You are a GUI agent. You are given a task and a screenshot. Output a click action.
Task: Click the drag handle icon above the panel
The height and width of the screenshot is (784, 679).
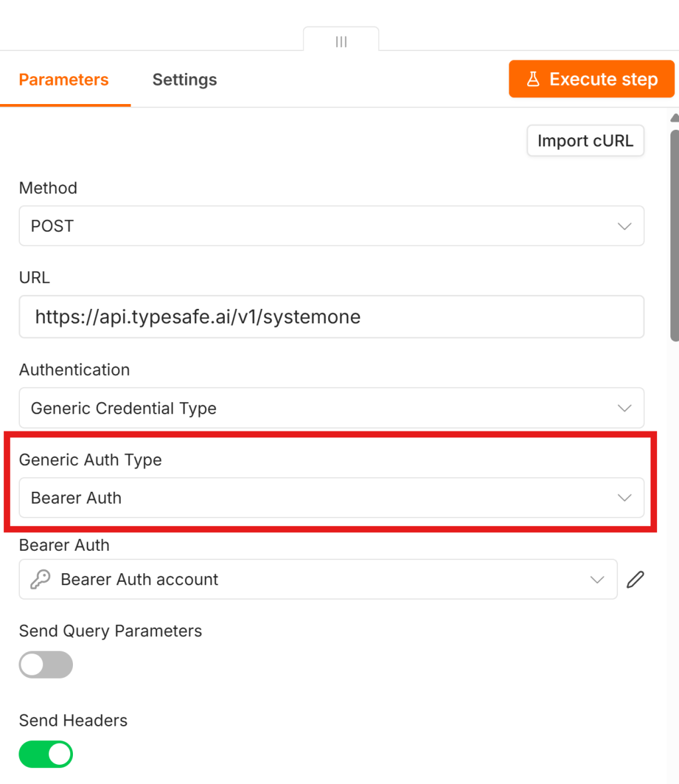[x=341, y=42]
